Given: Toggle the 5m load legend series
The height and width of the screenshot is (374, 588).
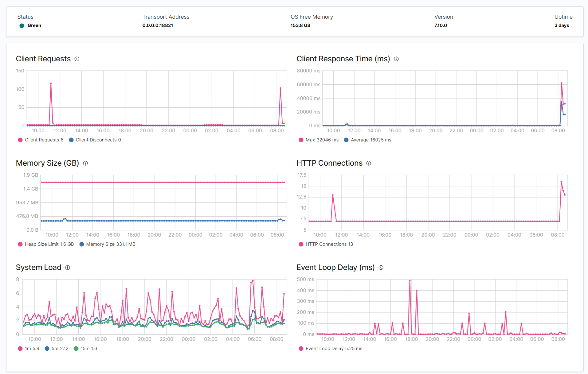Looking at the screenshot, I should pyautogui.click(x=57, y=349).
